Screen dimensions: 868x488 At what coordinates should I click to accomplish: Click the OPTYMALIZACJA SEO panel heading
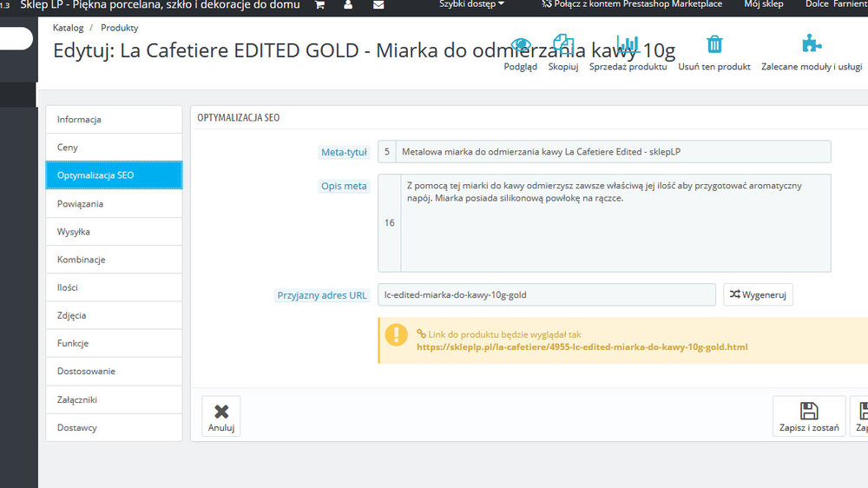point(239,117)
